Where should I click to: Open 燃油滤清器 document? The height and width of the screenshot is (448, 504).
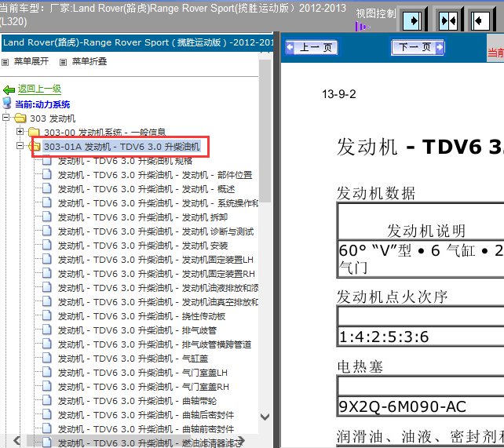point(149,443)
